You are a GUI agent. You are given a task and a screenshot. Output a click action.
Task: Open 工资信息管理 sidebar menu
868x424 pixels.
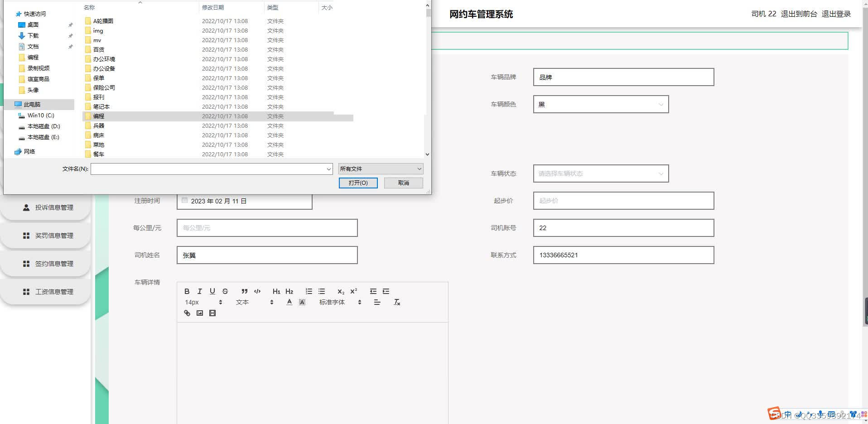[x=45, y=292]
